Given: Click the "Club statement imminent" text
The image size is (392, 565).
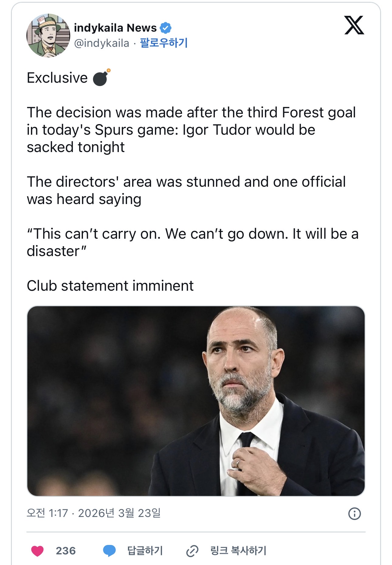Looking at the screenshot, I should click(110, 286).
